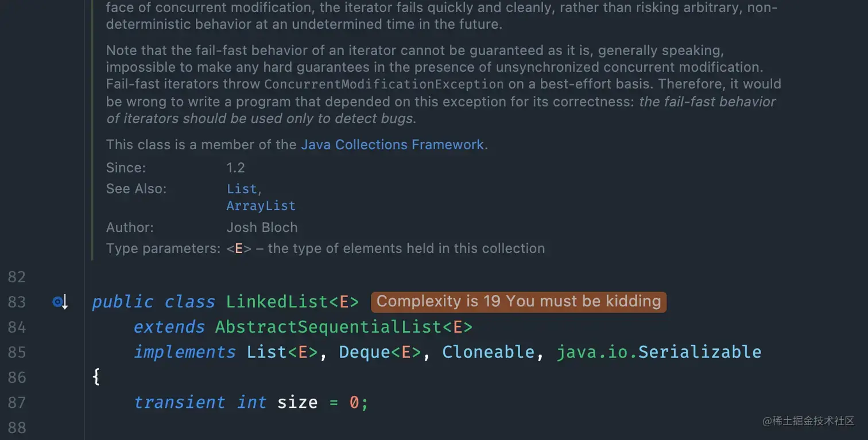Click the Cloneable interface name

[x=489, y=352]
